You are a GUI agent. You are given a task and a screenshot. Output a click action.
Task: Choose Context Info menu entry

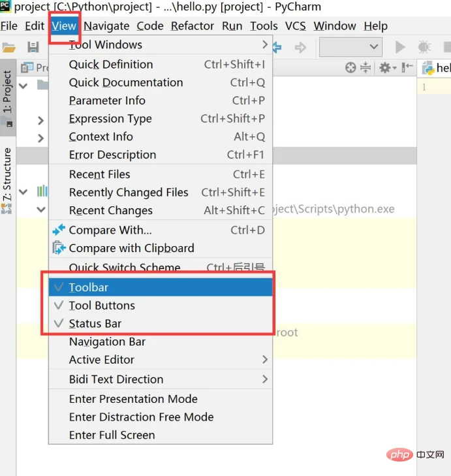coord(161,136)
